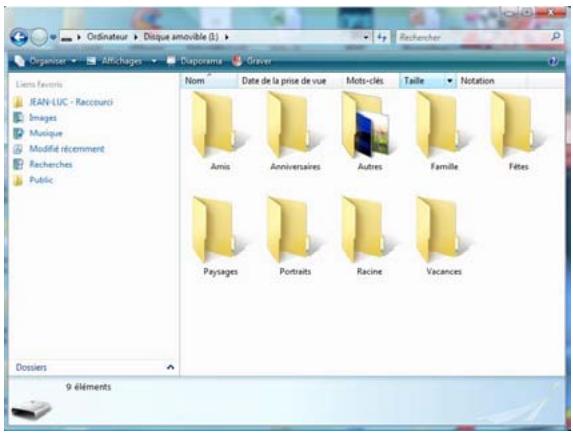Screen dimensions: 573x434
Task: Click the search magnifier icon
Action: coord(556,37)
